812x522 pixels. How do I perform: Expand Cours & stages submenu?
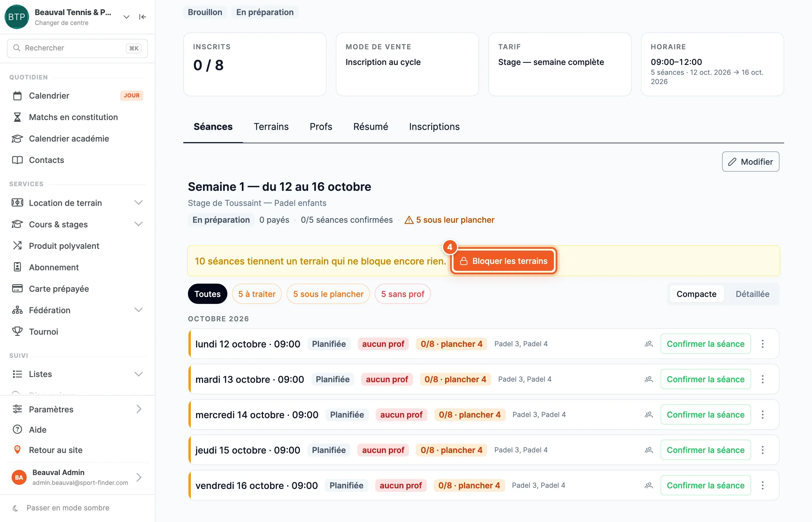139,224
